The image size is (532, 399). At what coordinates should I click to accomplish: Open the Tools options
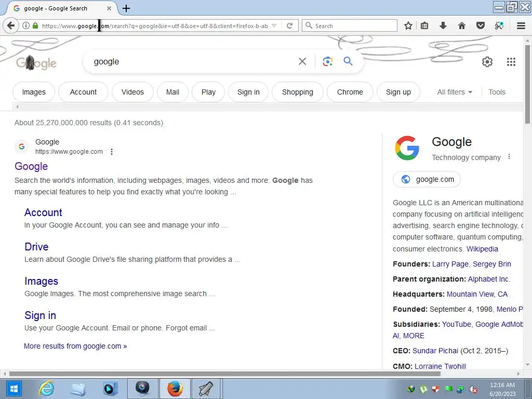497,92
